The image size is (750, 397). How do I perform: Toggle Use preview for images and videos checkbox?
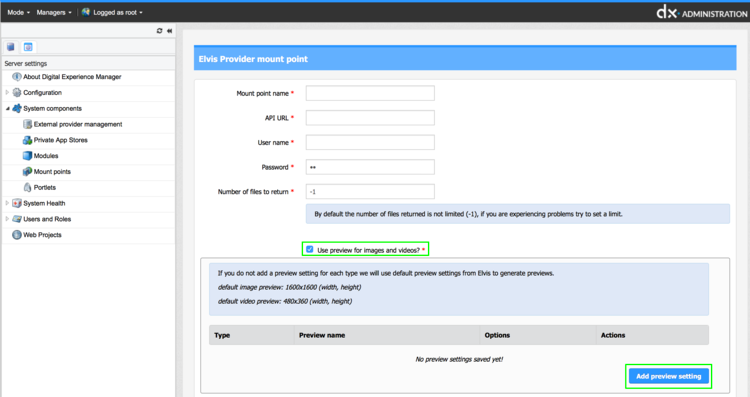tap(309, 249)
